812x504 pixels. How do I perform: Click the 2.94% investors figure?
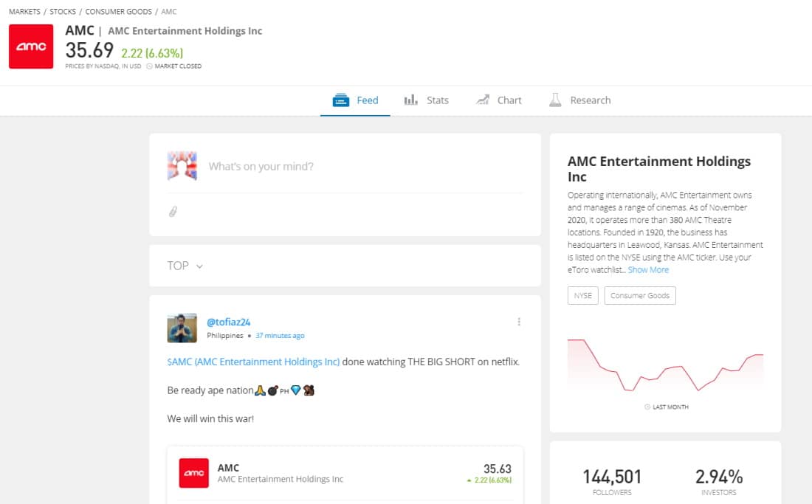point(719,477)
